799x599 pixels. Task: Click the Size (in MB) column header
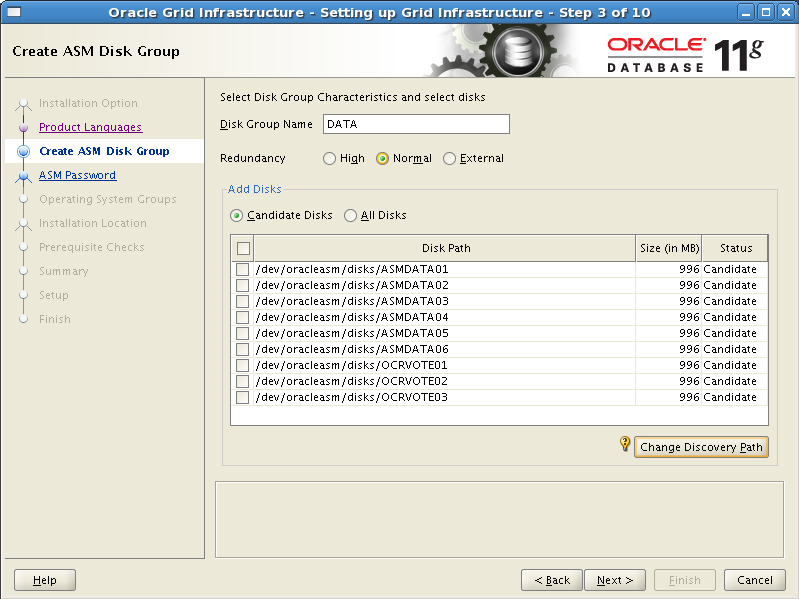pos(669,248)
